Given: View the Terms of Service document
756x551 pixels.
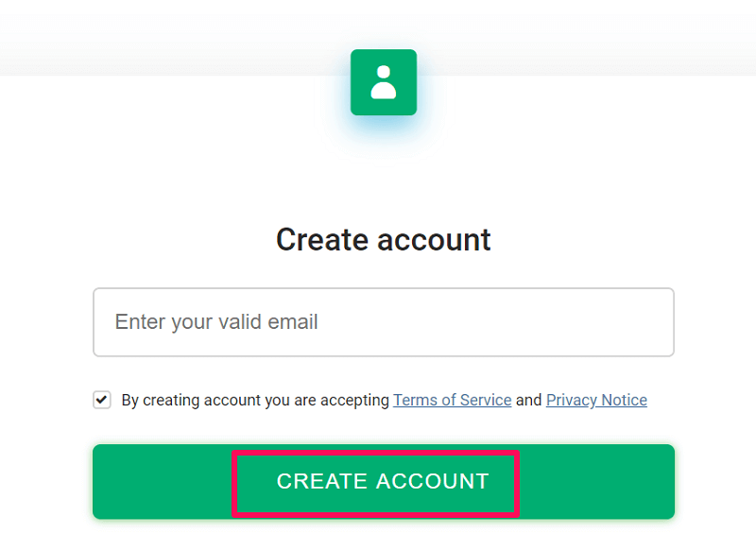Looking at the screenshot, I should (x=452, y=400).
